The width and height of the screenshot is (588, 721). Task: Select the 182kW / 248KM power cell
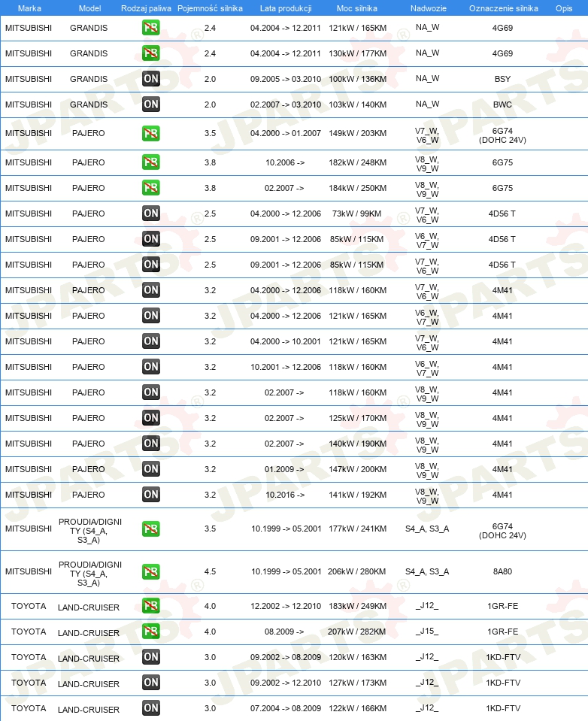[x=357, y=162]
